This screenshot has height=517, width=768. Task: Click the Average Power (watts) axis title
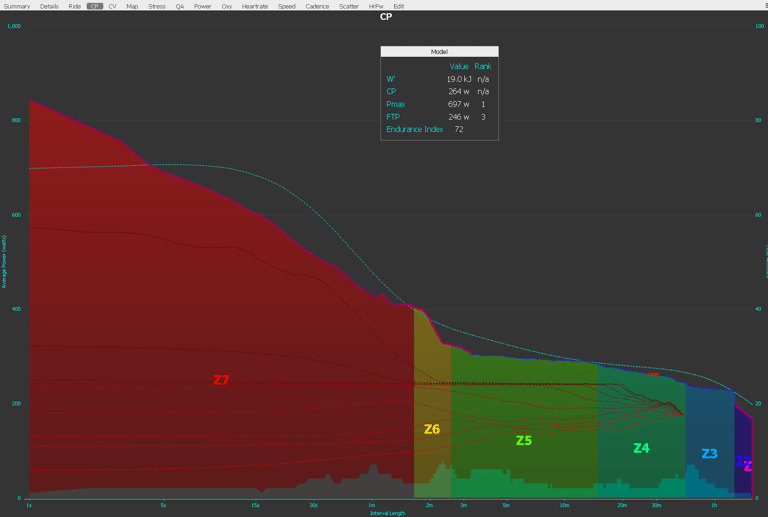pos(4,261)
